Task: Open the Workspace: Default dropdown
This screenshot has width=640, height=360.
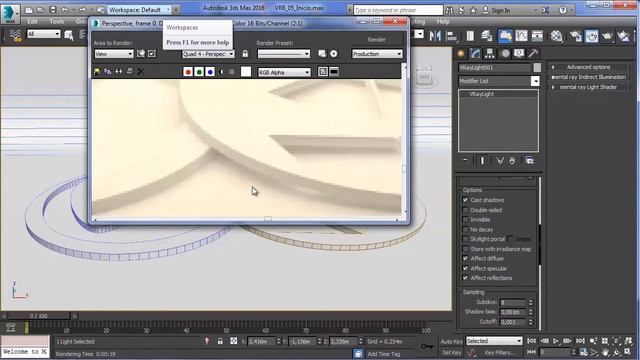Action: tap(139, 9)
